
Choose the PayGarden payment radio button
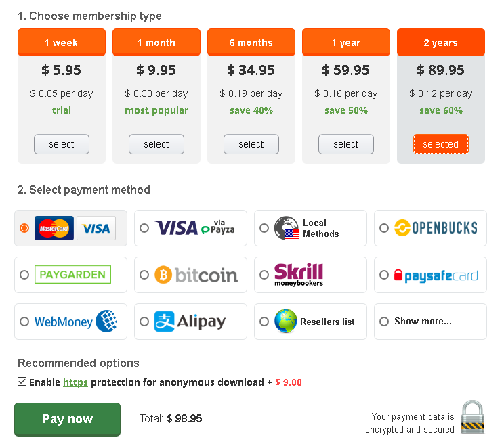pos(24,275)
